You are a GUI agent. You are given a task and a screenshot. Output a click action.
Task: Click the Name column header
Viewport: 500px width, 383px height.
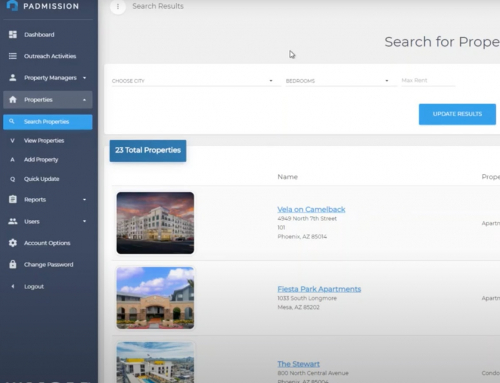click(288, 177)
